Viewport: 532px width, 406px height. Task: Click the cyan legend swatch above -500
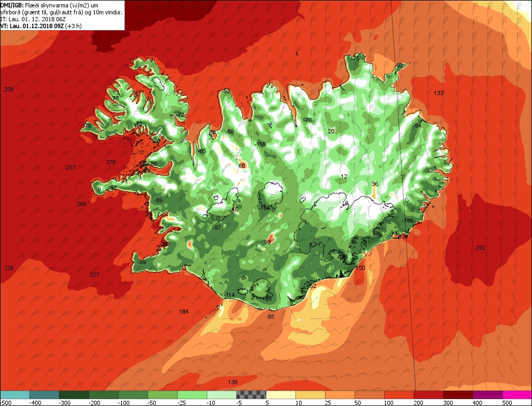pyautogui.click(x=14, y=395)
